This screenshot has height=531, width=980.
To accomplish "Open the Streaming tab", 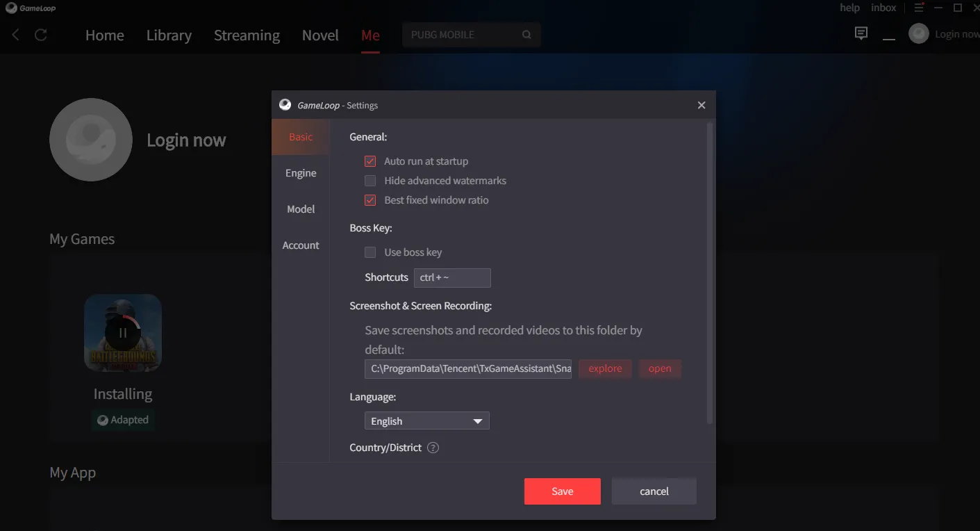I will (x=247, y=35).
